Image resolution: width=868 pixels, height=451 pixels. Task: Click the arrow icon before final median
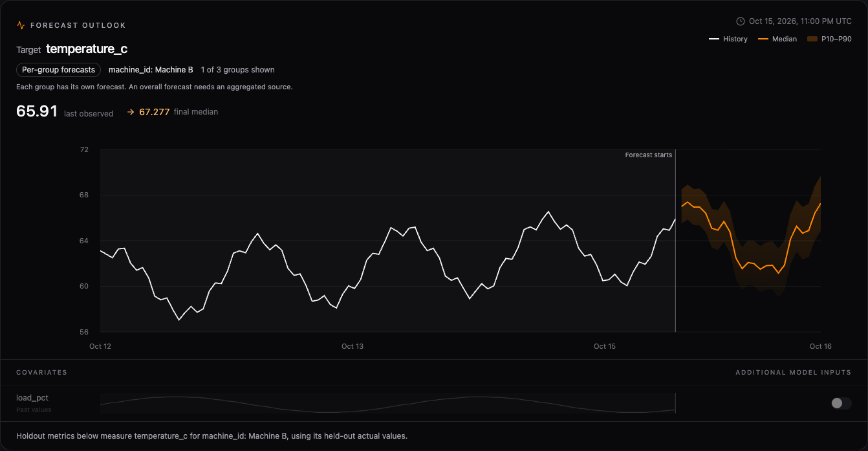tap(131, 112)
